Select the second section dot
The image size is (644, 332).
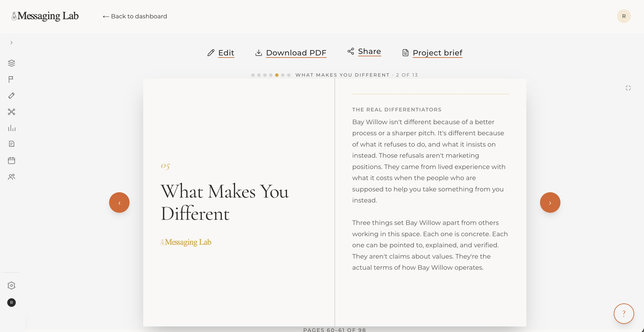pos(259,75)
